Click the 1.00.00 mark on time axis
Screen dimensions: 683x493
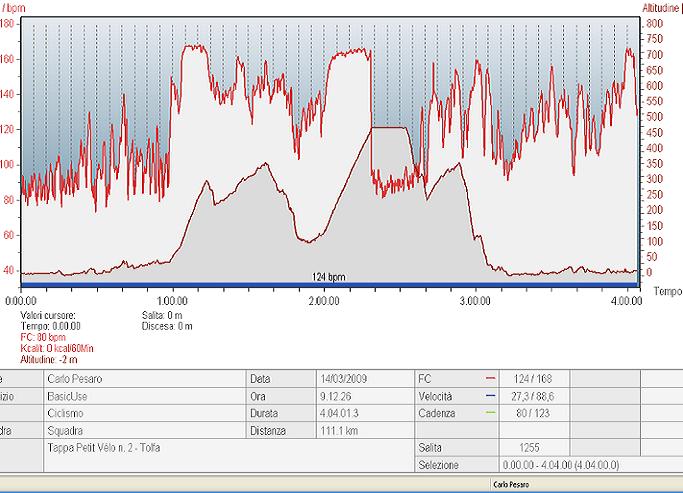click(x=172, y=299)
